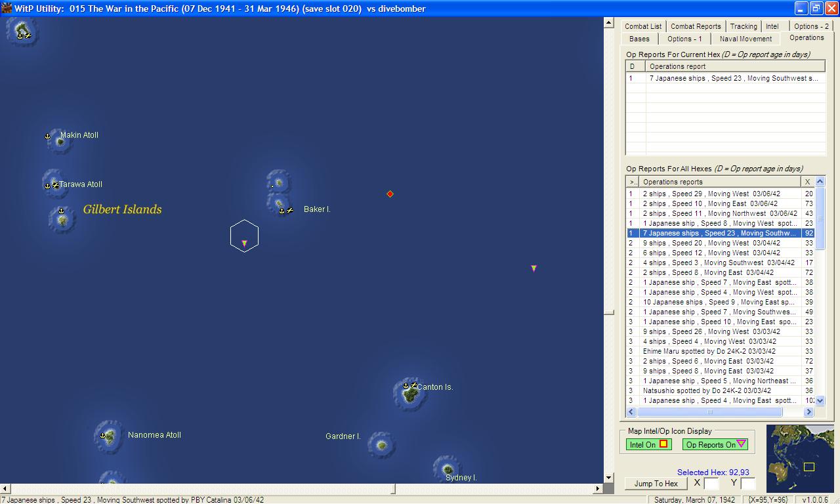This screenshot has width=840, height=504.
Task: Click the 'Saturday, March 07, 1942' status bar date
Action: [694, 499]
